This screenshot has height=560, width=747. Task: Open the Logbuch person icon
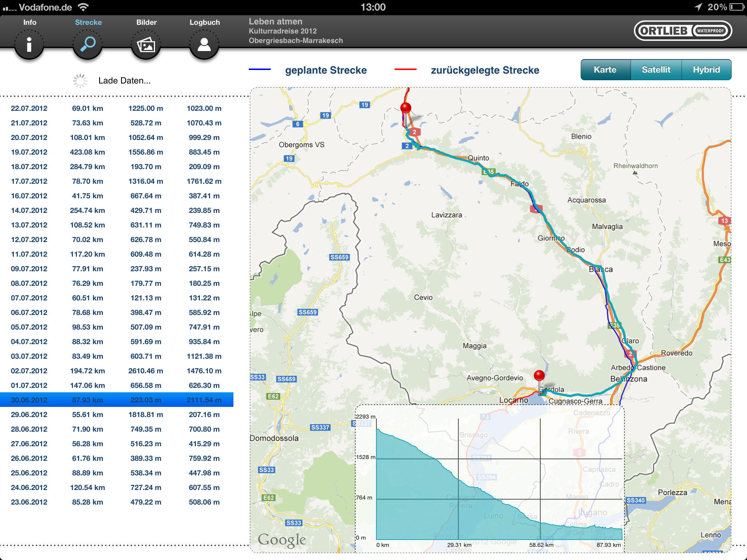click(x=204, y=45)
